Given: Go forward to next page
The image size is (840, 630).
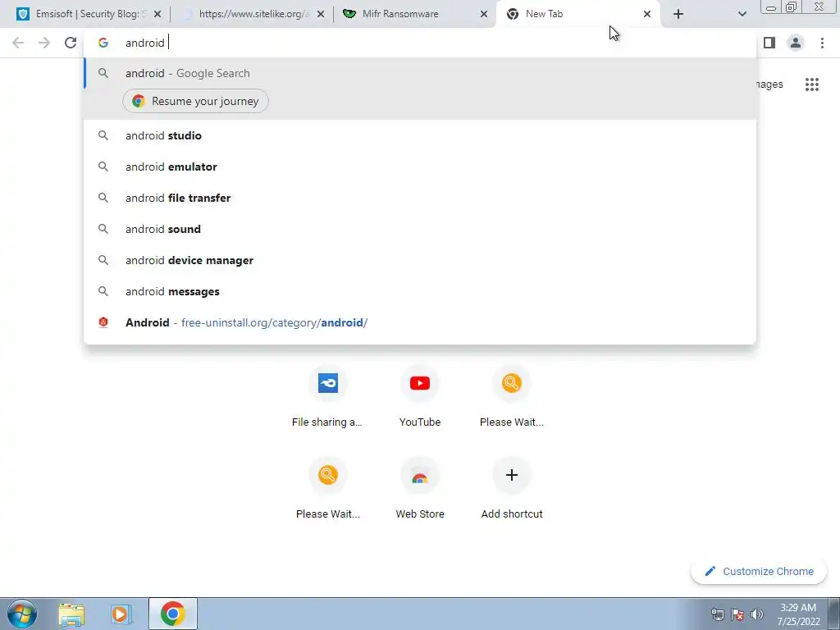Looking at the screenshot, I should [x=44, y=43].
